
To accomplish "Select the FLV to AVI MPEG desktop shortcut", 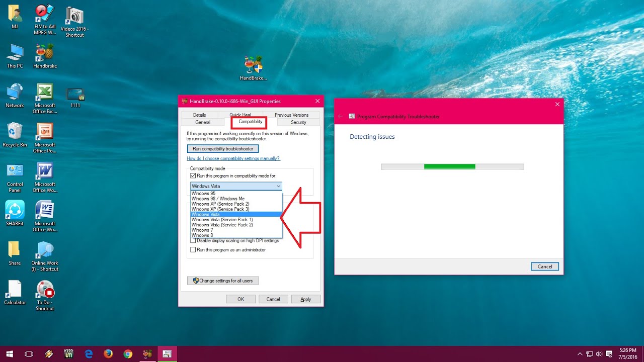I will pyautogui.click(x=45, y=20).
